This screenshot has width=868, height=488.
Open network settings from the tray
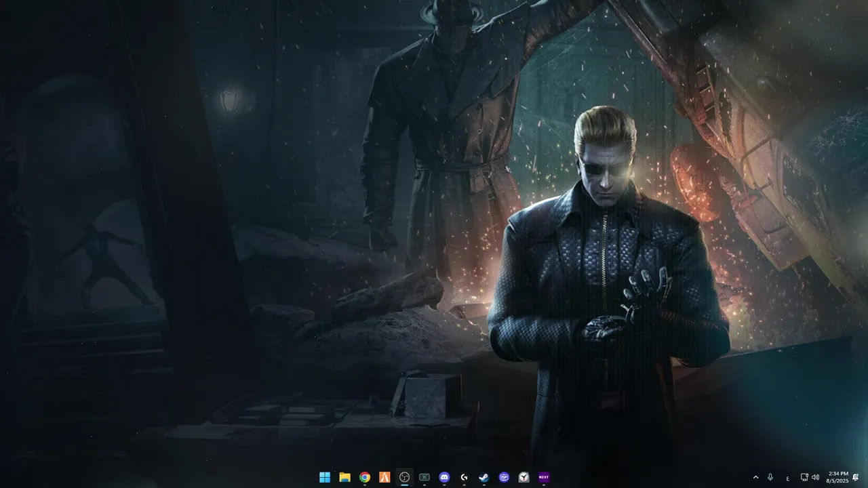coord(804,477)
